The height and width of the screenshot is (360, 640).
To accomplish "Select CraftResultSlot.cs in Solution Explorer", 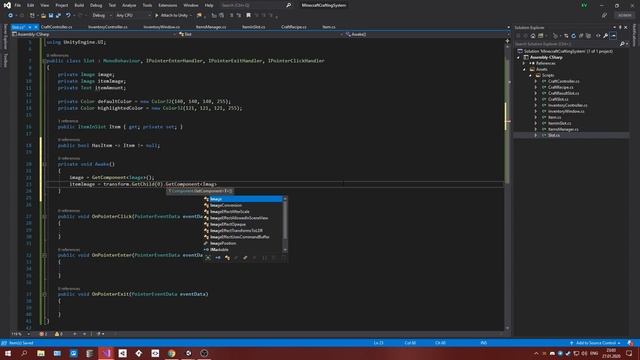I will 563,93.
